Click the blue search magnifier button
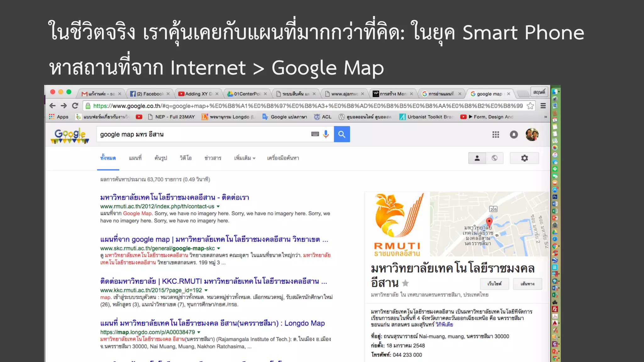 tap(342, 134)
